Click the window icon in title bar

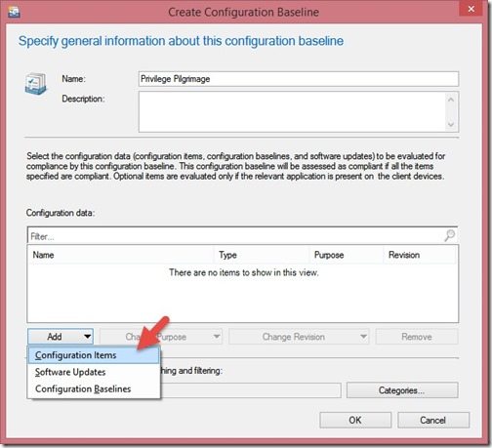click(x=14, y=12)
